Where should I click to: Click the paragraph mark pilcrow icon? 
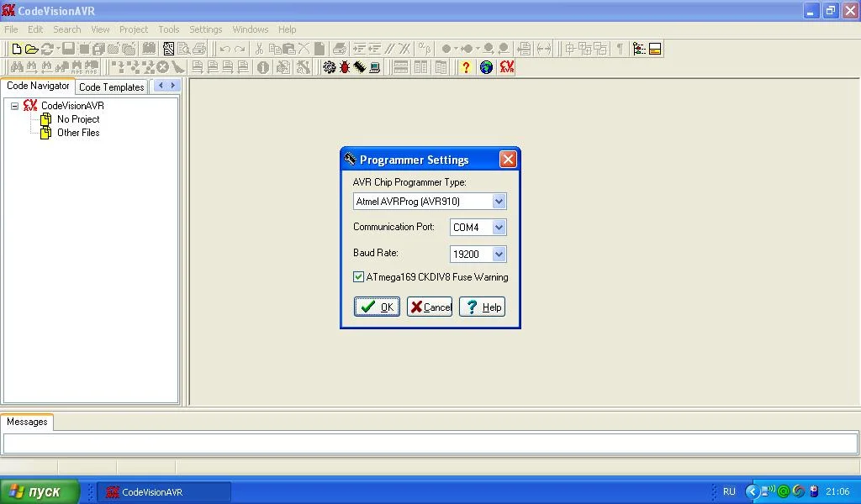pyautogui.click(x=620, y=50)
